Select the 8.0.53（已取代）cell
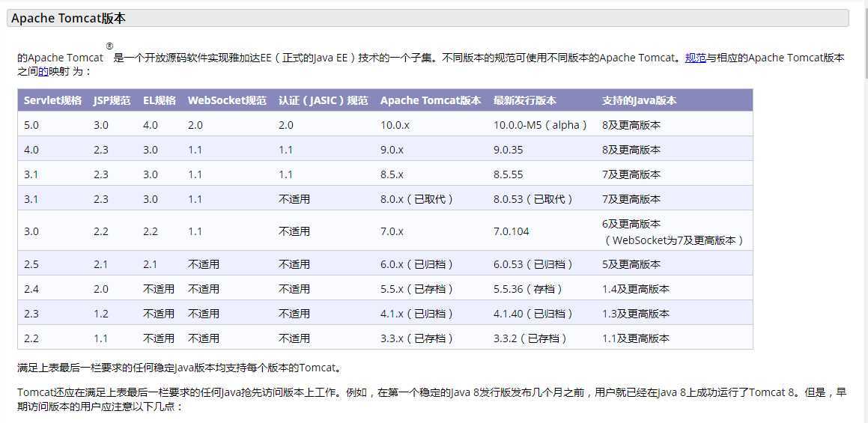Viewport: 868px width, 423px height. coord(534,198)
